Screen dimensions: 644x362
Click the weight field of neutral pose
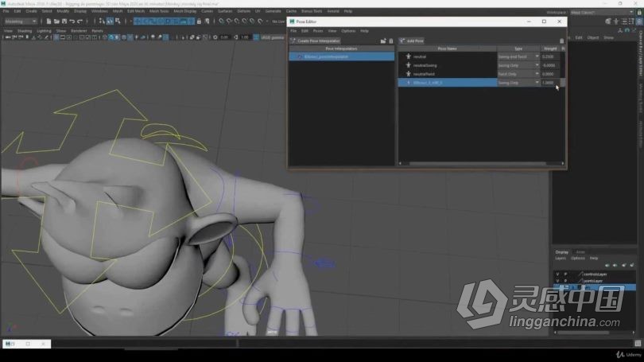[549, 56]
